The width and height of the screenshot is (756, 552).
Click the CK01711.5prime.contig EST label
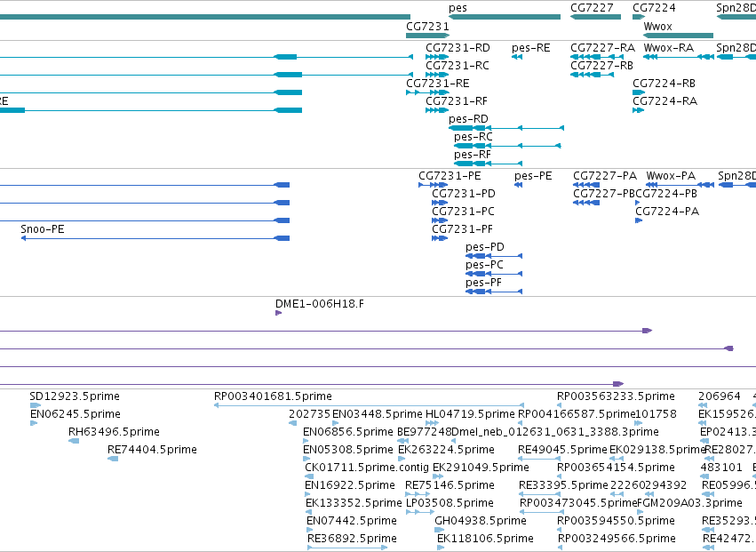(x=367, y=468)
